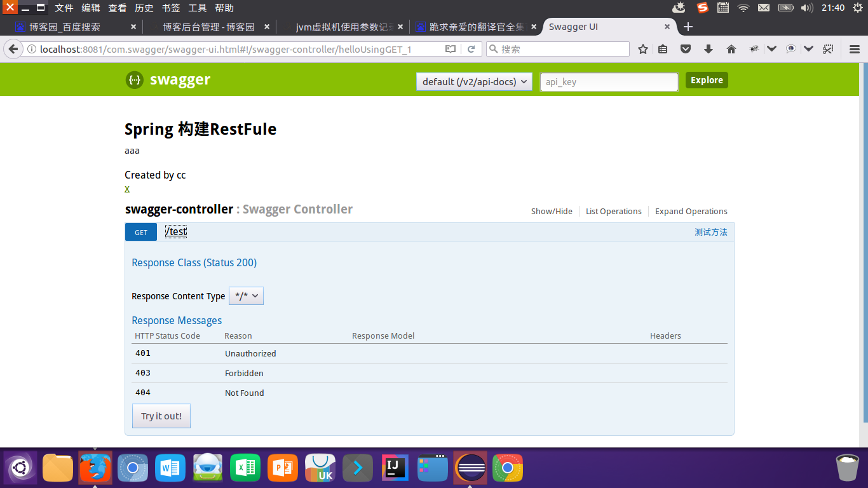Expand Firebug dropdown arrow
This screenshot has width=868, height=488.
[771, 49]
